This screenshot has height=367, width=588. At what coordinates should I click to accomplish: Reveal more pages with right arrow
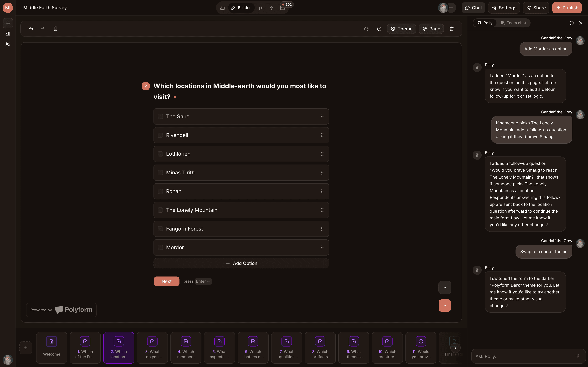(455, 348)
